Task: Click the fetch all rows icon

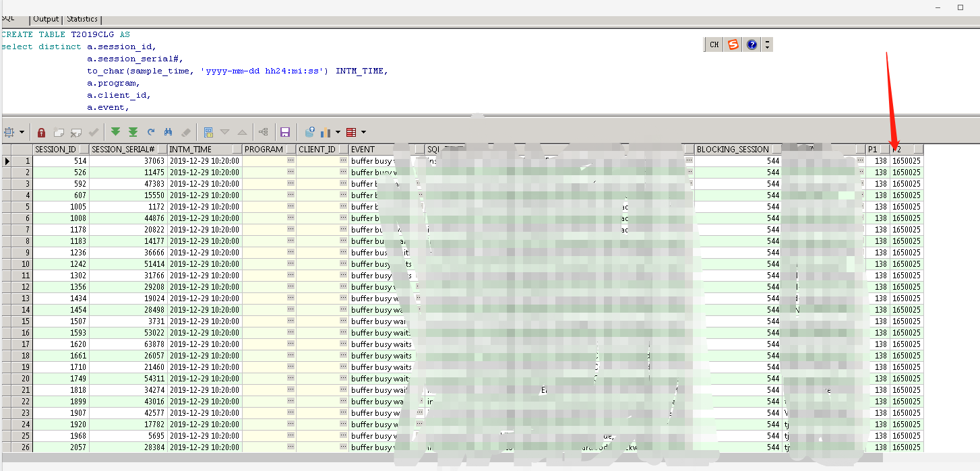Action: (x=133, y=132)
